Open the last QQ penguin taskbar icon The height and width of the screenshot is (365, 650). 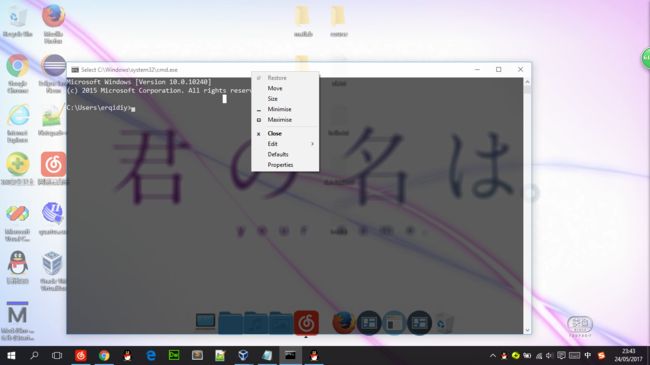point(314,355)
